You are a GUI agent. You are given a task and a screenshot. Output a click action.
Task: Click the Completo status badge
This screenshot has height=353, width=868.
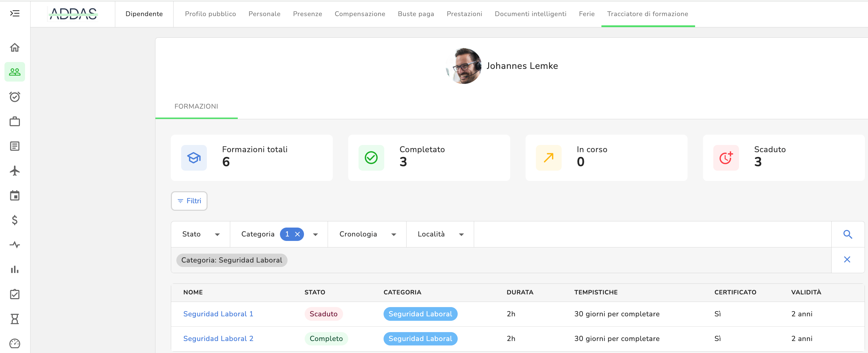click(x=326, y=339)
